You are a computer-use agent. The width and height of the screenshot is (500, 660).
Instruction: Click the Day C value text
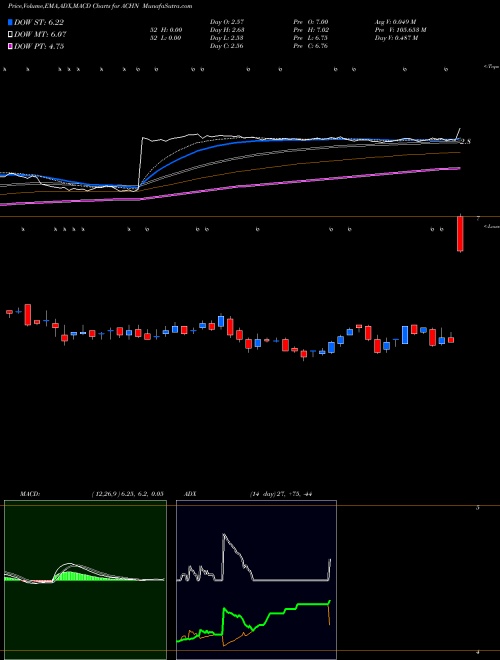227,46
